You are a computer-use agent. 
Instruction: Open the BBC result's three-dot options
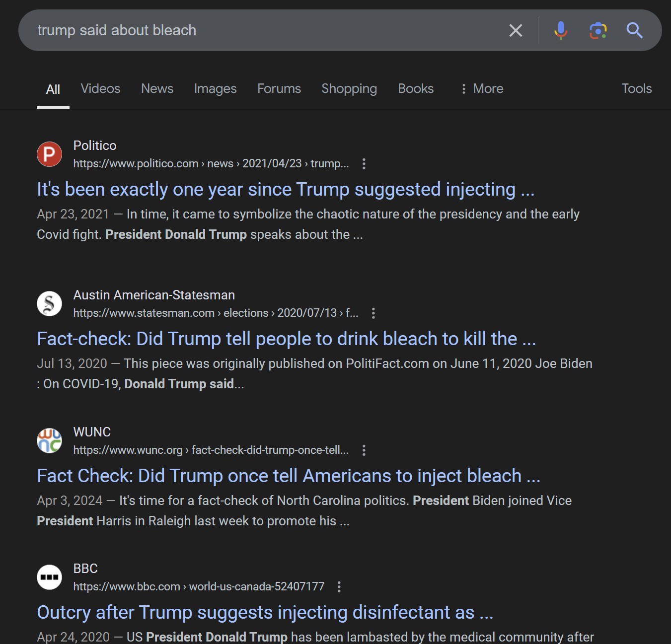339,587
